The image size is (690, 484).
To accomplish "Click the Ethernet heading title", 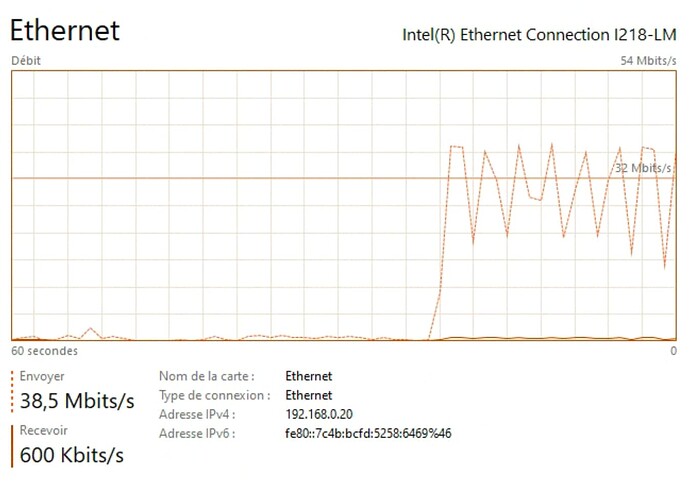I will 65,30.
